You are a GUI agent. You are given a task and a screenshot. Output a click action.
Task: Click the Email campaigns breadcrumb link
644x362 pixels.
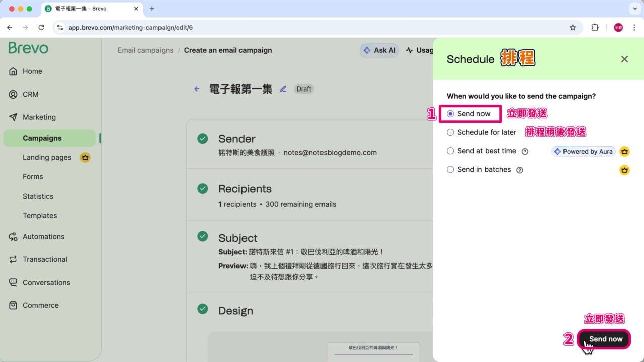tap(145, 50)
